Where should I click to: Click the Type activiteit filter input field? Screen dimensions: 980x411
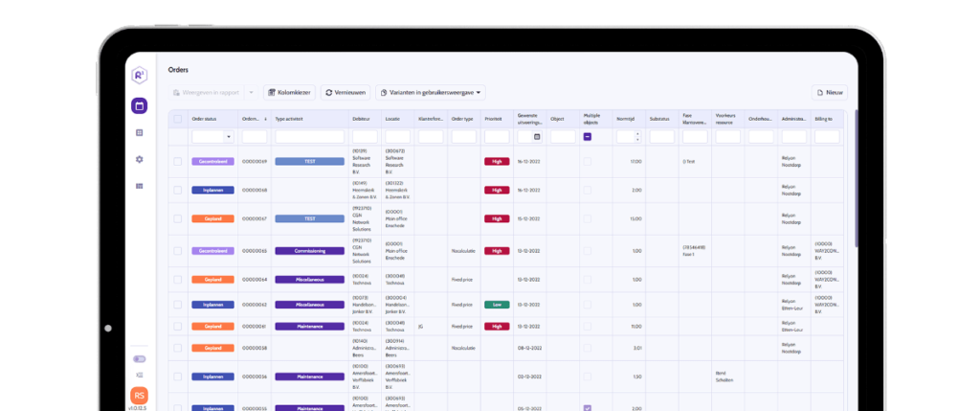point(309,137)
